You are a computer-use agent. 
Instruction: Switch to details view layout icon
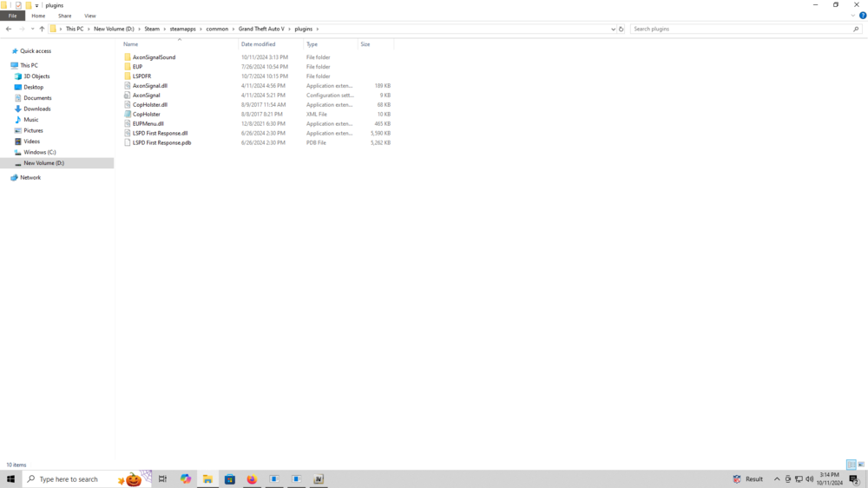click(851, 465)
